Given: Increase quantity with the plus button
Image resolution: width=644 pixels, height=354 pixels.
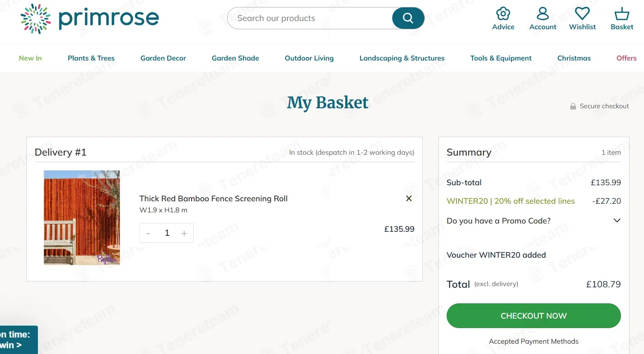Looking at the screenshot, I should point(184,233).
